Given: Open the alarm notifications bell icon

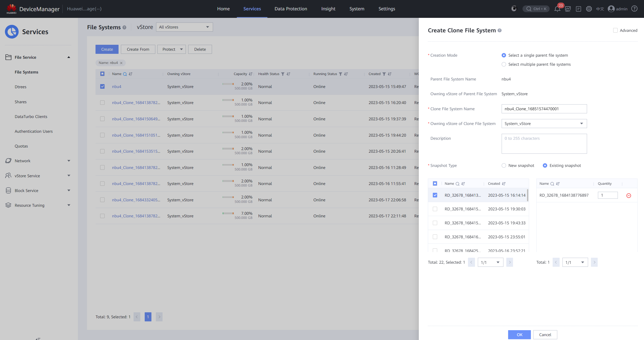Looking at the screenshot, I should click(x=557, y=9).
